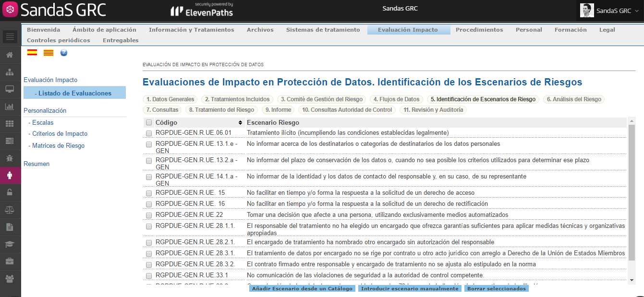Open the Procedimientos top menu
The image size is (644, 297).
tap(479, 30)
